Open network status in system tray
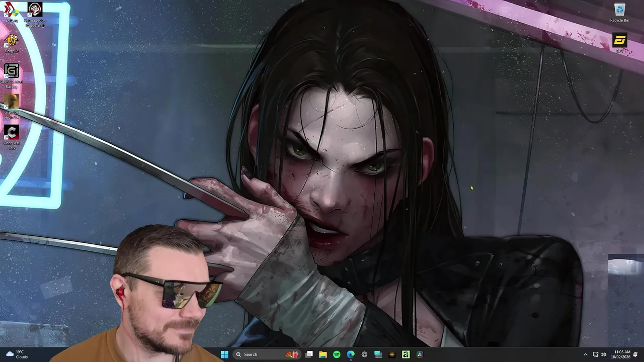The height and width of the screenshot is (362, 644). [596, 354]
